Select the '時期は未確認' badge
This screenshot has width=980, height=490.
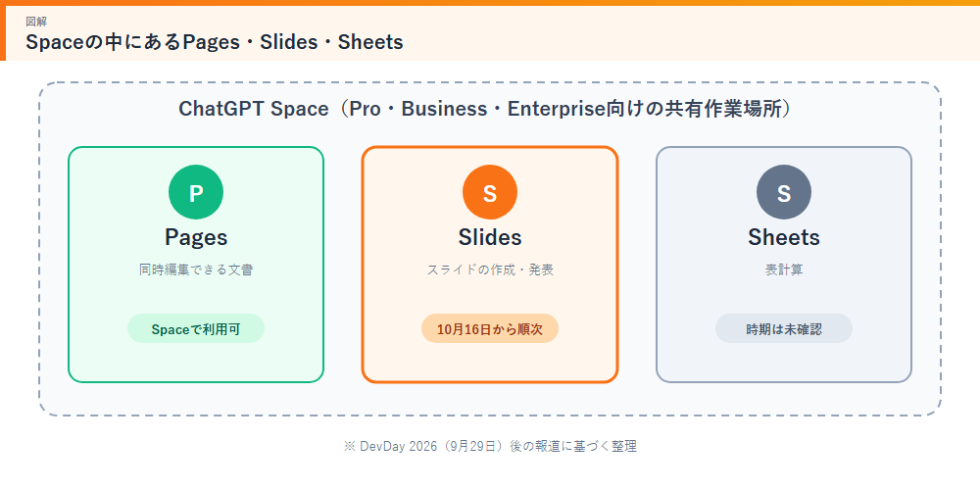click(784, 328)
